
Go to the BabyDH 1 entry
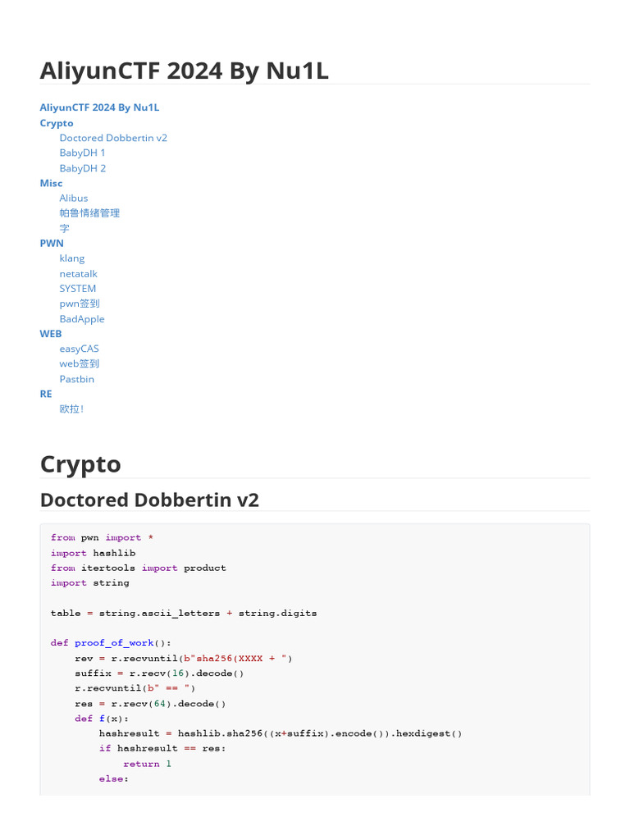82,153
